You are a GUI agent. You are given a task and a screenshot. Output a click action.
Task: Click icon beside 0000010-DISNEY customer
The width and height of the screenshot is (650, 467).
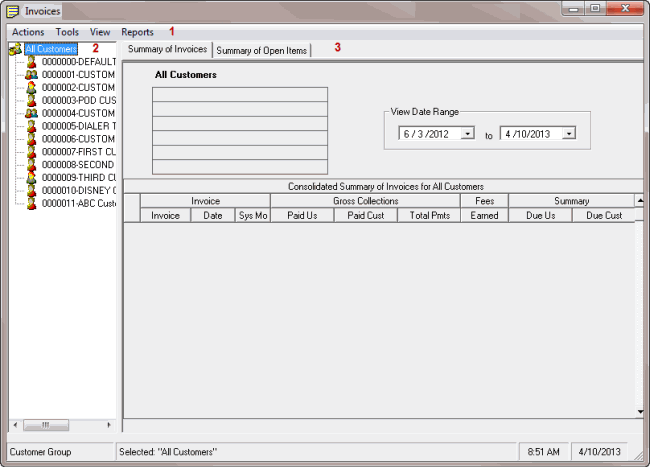pos(32,190)
